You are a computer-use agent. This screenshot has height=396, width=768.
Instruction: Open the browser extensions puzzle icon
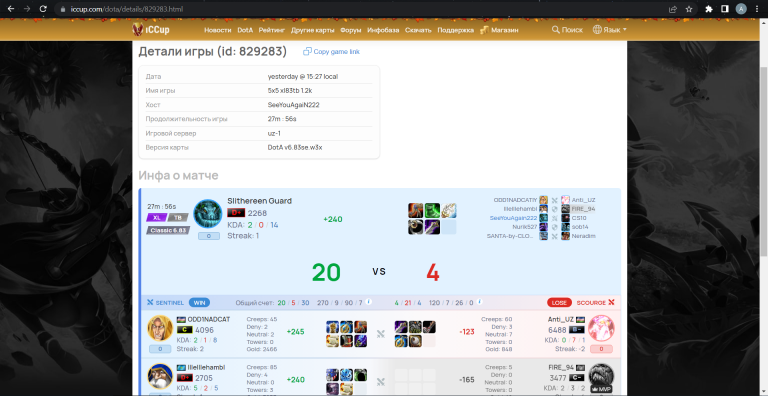708,9
